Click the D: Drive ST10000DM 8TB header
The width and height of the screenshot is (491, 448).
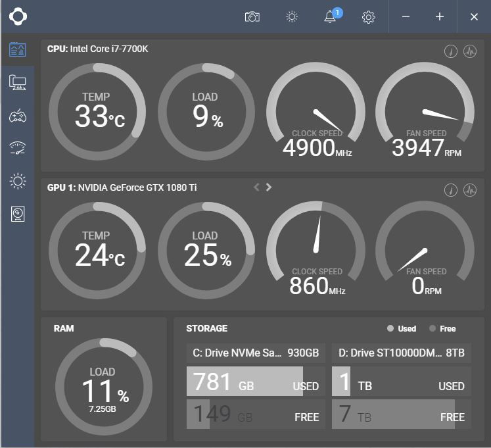pos(402,353)
